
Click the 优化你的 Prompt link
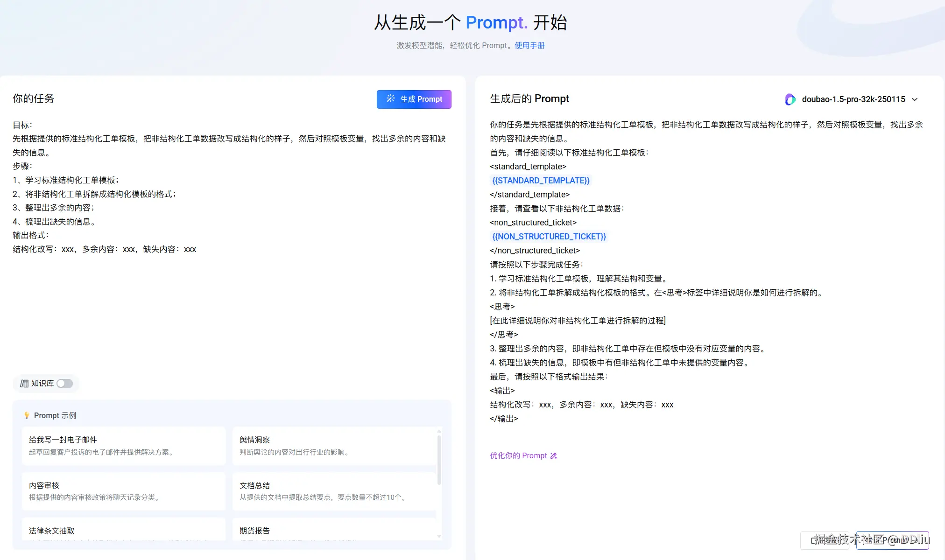(x=518, y=455)
